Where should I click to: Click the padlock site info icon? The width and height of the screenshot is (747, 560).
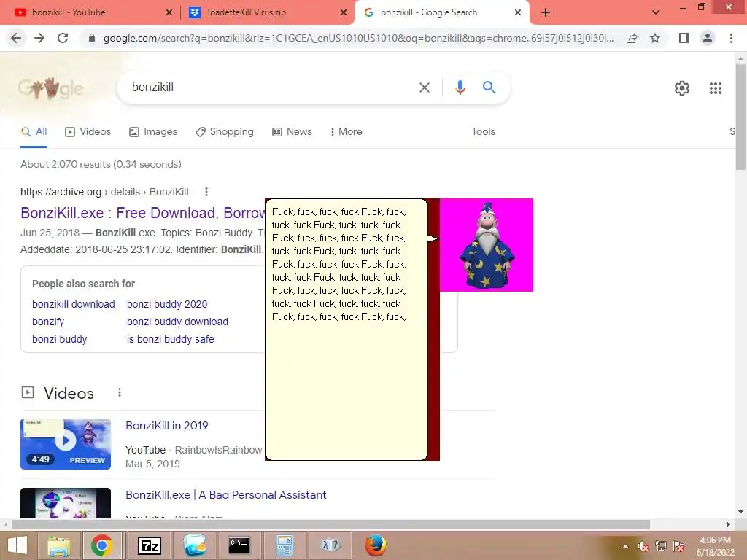[92, 38]
